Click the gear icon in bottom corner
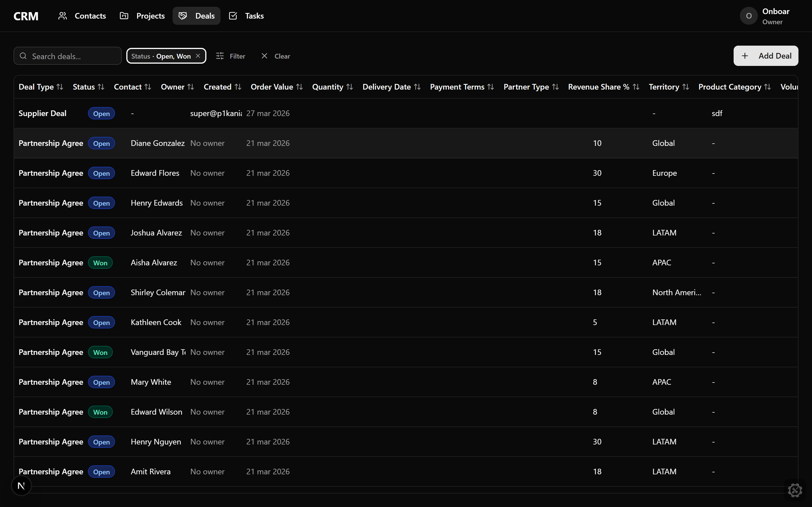812x507 pixels. click(795, 490)
